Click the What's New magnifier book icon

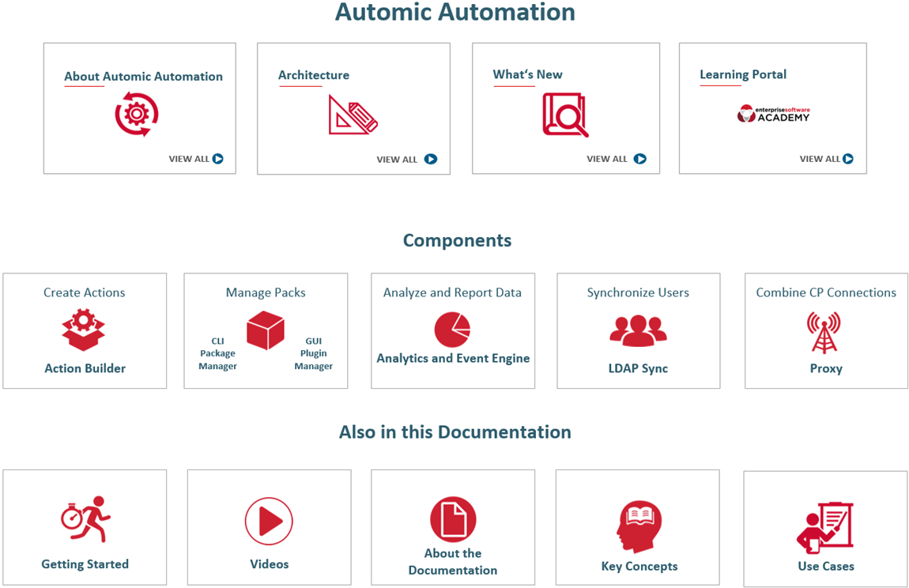pos(565,115)
